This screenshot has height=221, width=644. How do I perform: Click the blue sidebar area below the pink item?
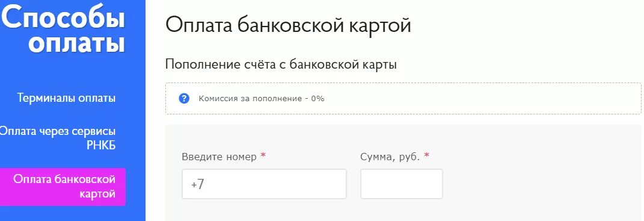tap(73, 213)
